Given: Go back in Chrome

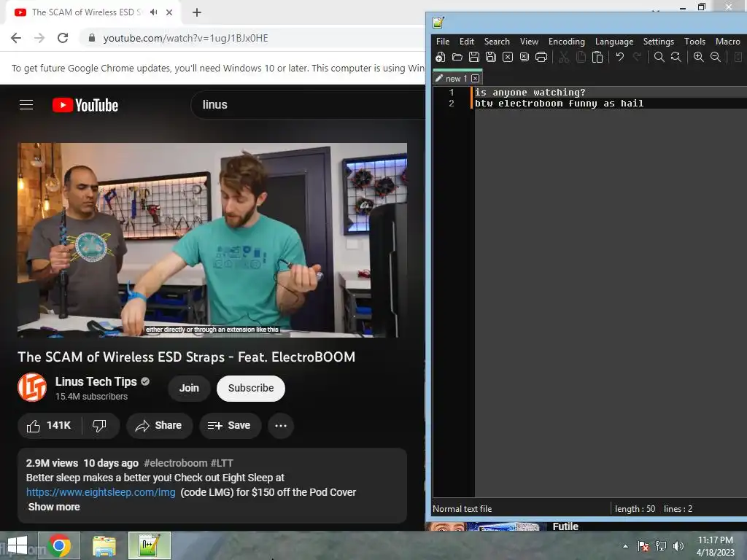Looking at the screenshot, I should (x=16, y=38).
